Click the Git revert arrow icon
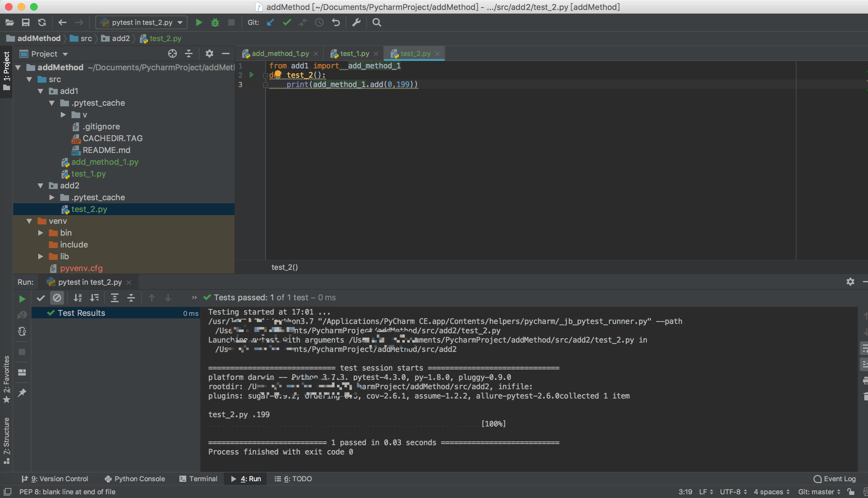The width and height of the screenshot is (868, 498). point(336,23)
